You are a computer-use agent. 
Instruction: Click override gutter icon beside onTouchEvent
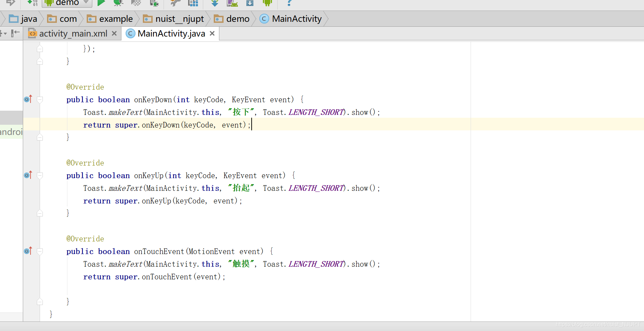28,251
